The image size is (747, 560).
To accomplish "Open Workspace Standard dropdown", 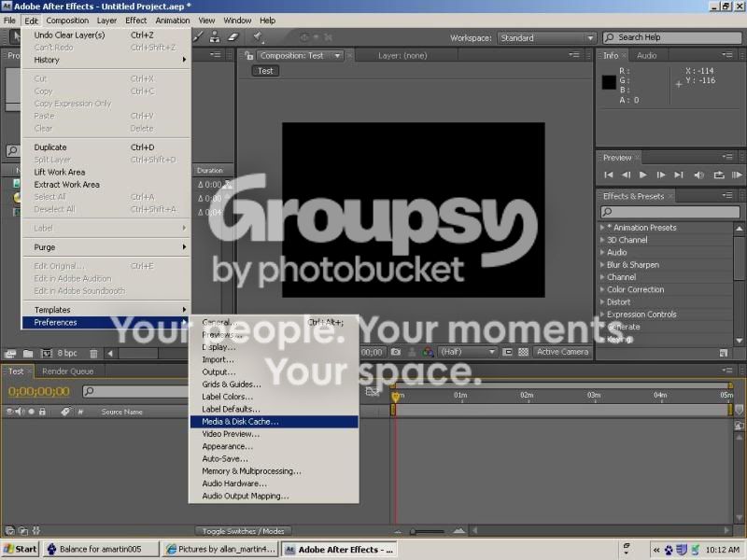I will point(546,37).
